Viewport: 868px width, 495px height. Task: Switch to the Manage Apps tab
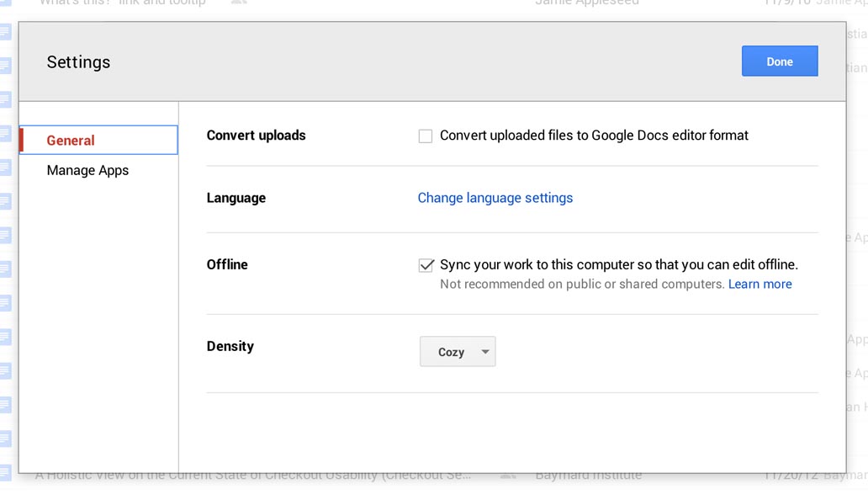click(x=88, y=170)
